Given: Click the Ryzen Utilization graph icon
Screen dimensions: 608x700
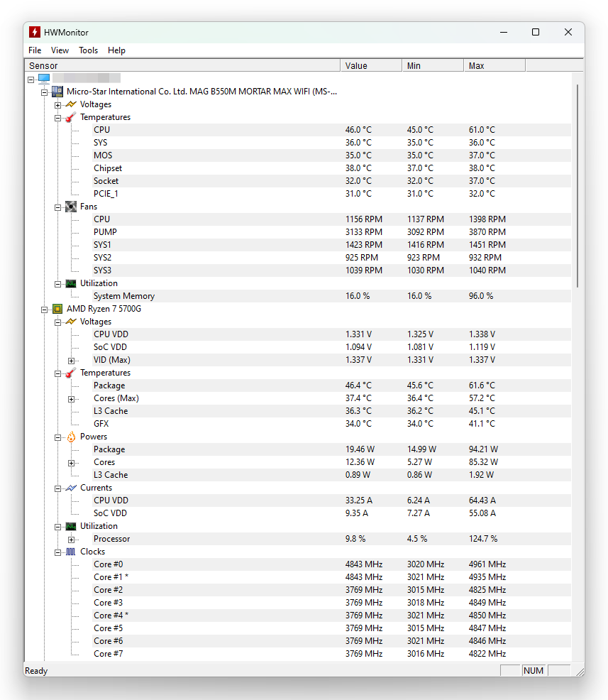Looking at the screenshot, I should pyautogui.click(x=71, y=526).
